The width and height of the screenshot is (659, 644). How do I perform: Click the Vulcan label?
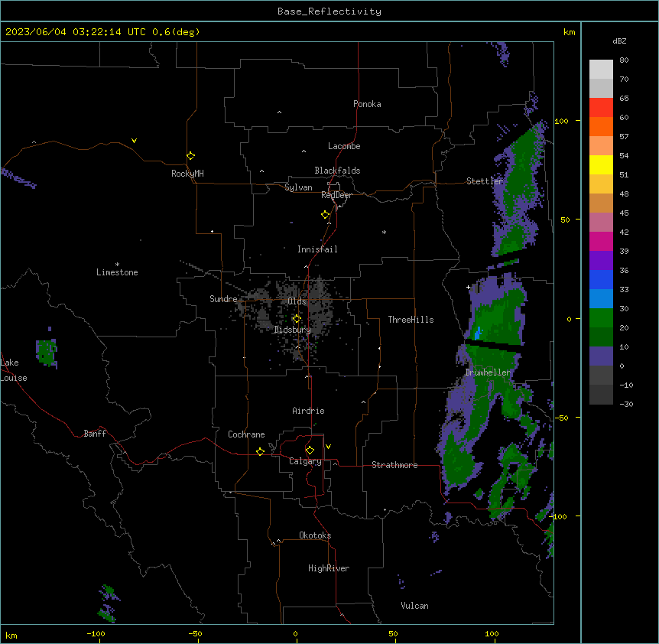pos(414,606)
